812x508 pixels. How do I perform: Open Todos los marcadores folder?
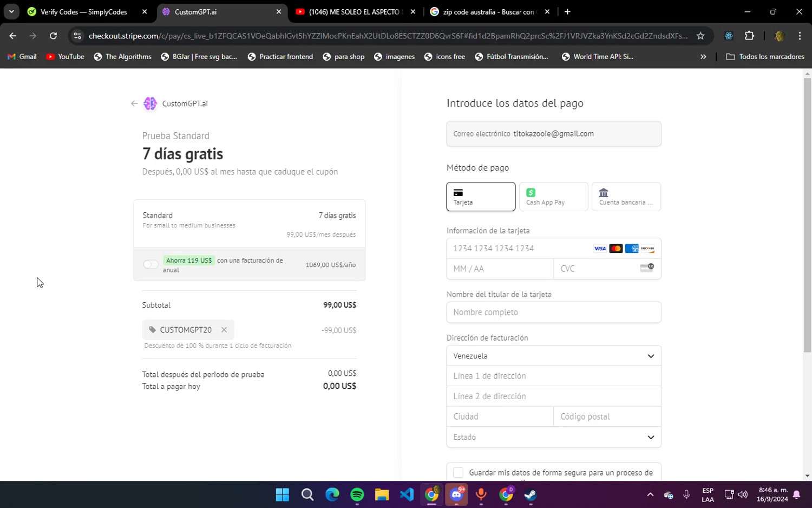(x=765, y=56)
